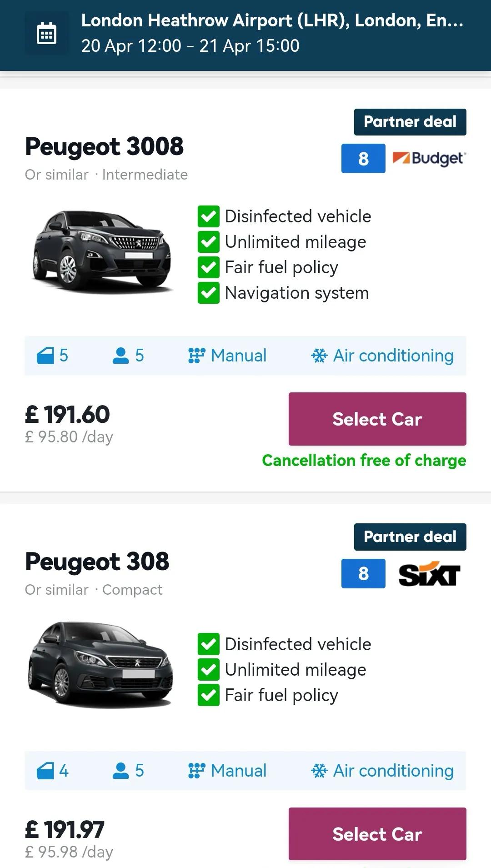Tap the Peugeot 308 air conditioning snowflake icon
The height and width of the screenshot is (868, 491).
(x=319, y=771)
